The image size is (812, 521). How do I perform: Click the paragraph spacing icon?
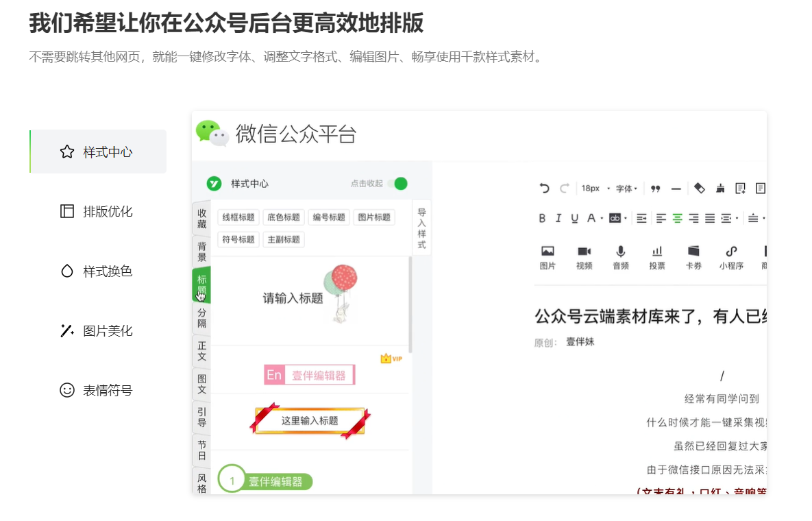click(753, 219)
